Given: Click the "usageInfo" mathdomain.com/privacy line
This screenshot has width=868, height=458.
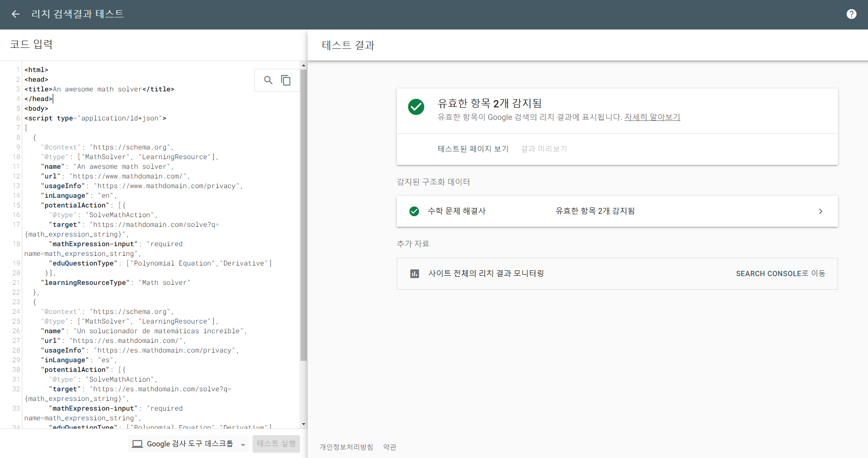Looking at the screenshot, I should click(x=141, y=186).
